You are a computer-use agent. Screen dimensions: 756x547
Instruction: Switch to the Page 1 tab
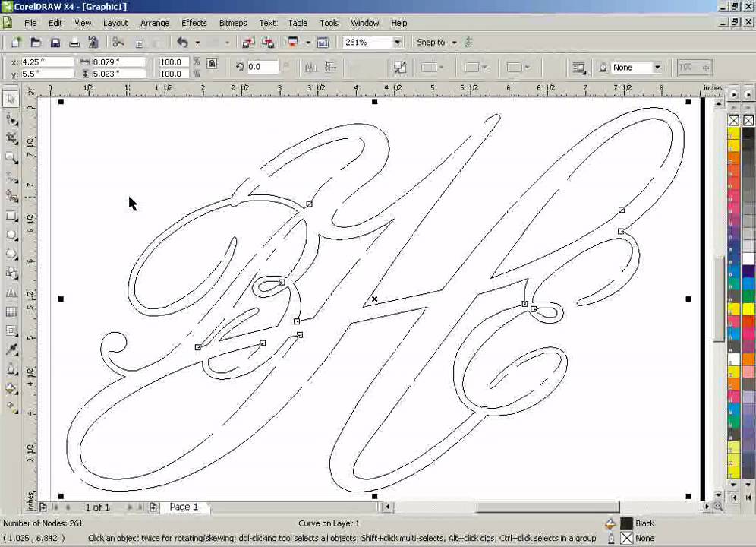(184, 507)
